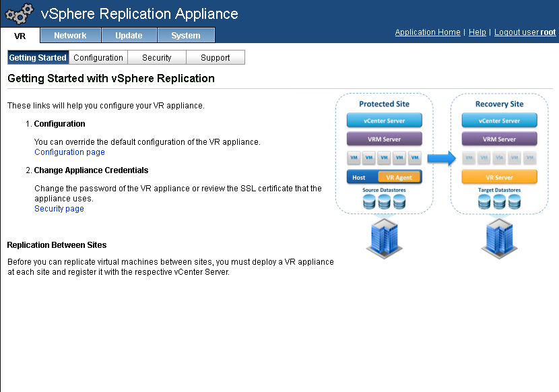
Task: Click the orange VR Agent box
Action: tap(399, 177)
